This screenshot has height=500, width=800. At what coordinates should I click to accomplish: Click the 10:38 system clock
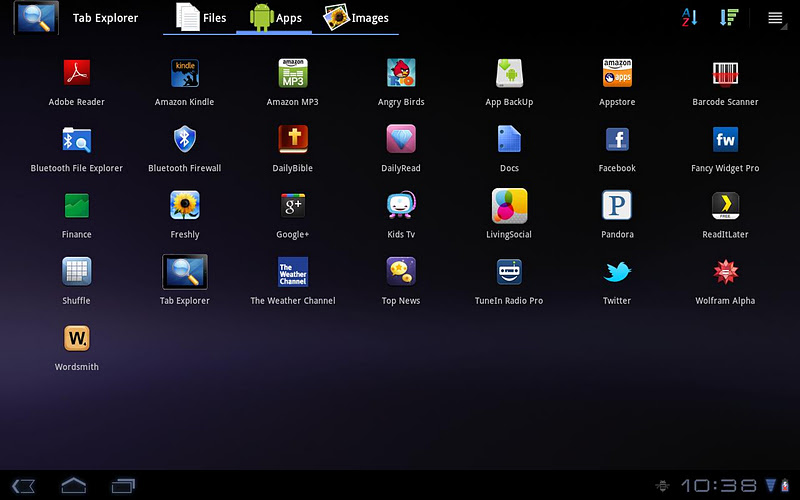point(719,486)
